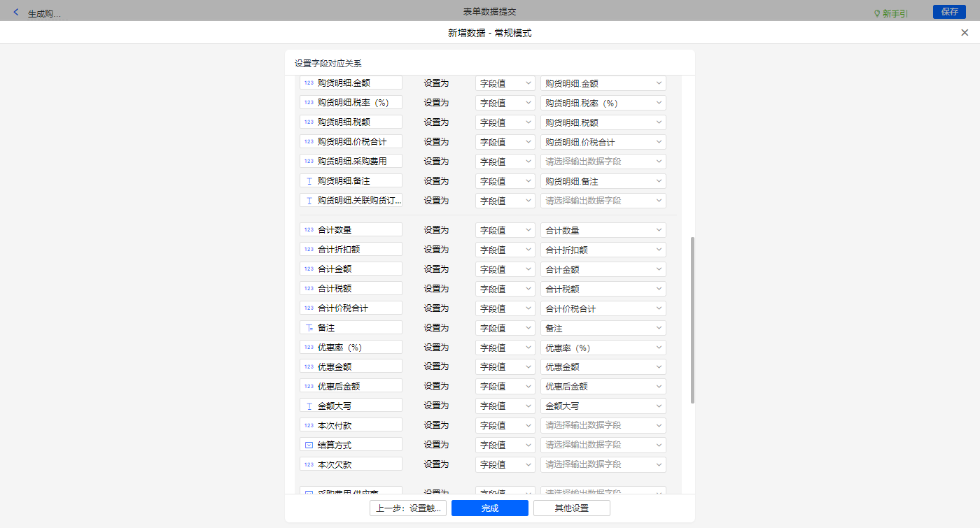The image size is (980, 528).
Task: Go back via 上一步：设置触... button
Action: 407,508
